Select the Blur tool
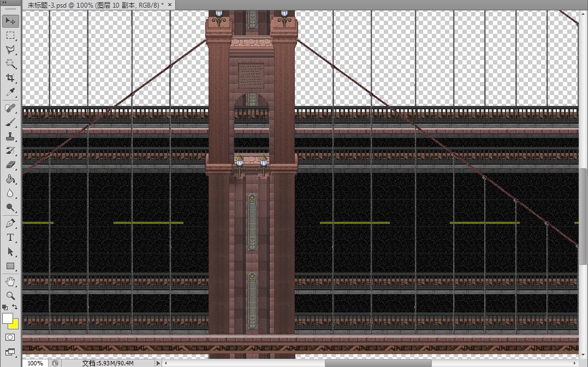Image resolution: width=588 pixels, height=367 pixels. [x=10, y=194]
